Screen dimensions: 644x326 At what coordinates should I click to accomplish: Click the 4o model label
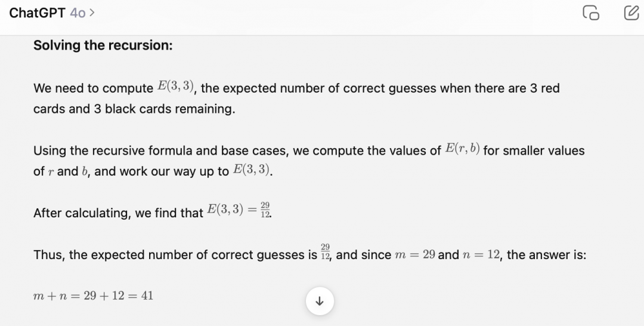(x=78, y=13)
